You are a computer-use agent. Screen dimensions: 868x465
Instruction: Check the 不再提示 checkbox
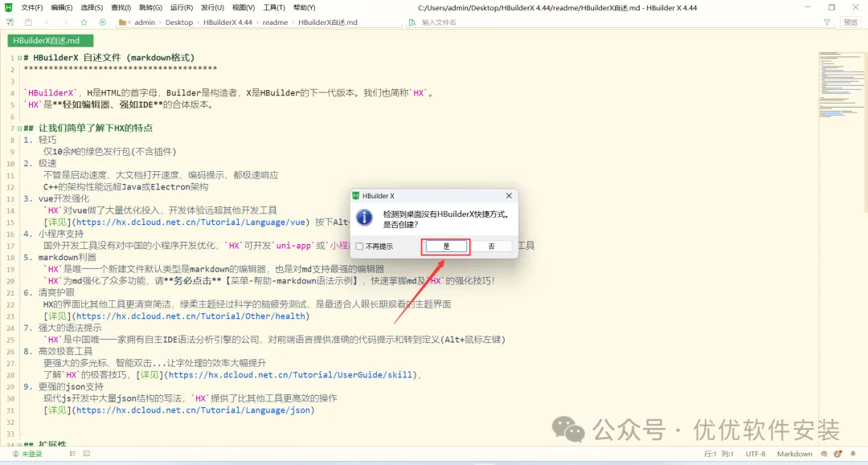pos(360,246)
